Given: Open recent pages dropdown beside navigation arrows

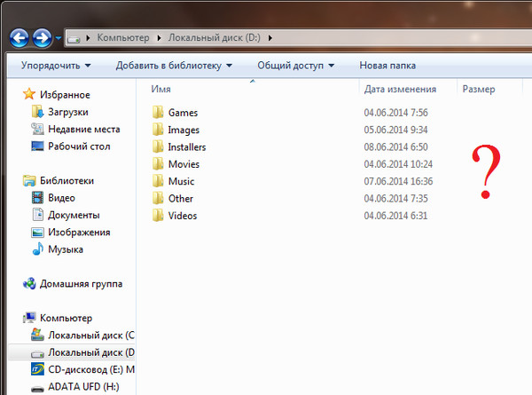Looking at the screenshot, I should pyautogui.click(x=59, y=37).
